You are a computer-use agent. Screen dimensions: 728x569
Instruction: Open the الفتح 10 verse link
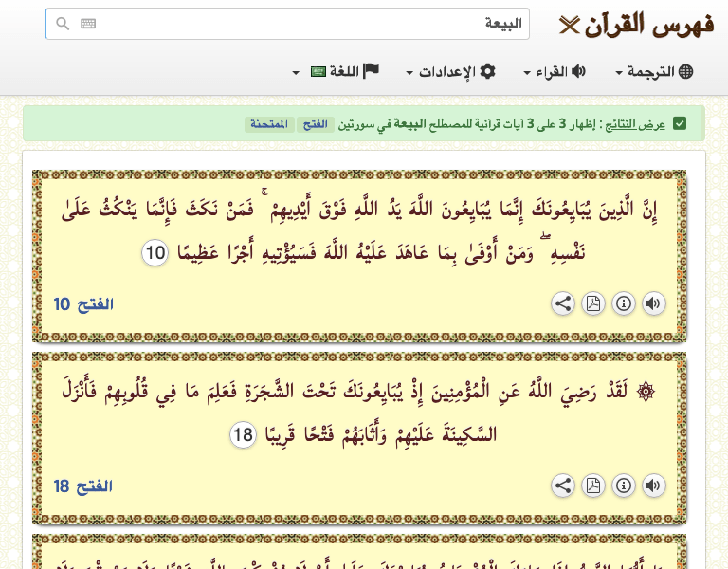click(x=83, y=304)
